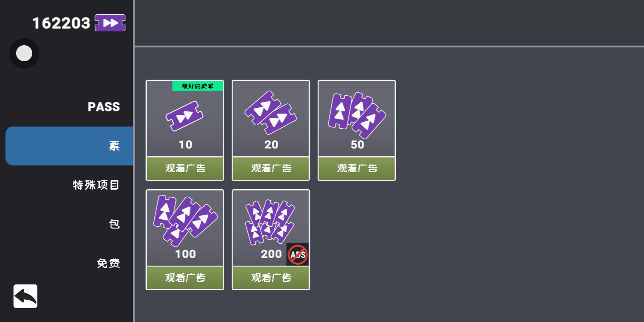Open the PASS section
This screenshot has height=322, width=644.
click(x=104, y=107)
